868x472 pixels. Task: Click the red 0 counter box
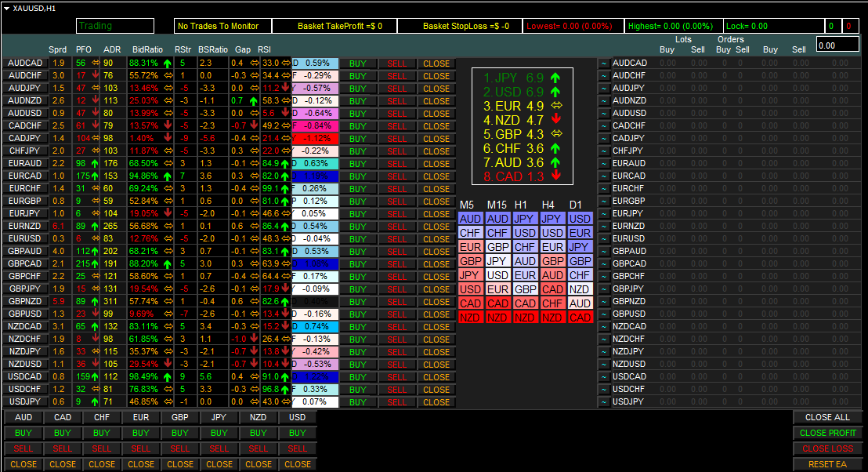click(x=850, y=26)
